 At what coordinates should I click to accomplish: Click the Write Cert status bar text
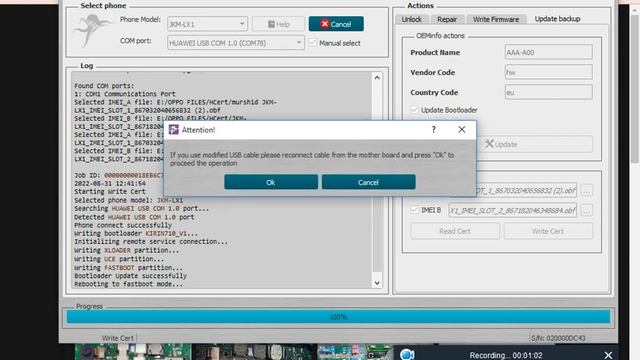coord(118,338)
